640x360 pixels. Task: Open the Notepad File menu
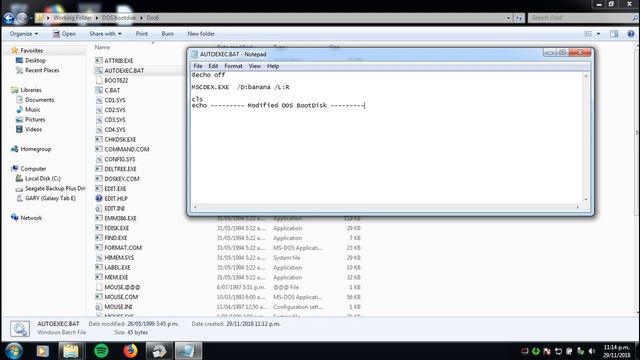198,66
